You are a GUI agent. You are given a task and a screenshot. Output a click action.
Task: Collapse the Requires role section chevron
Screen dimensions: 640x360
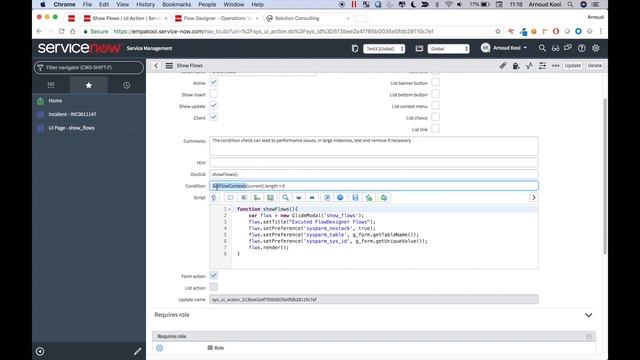pyautogui.click(x=589, y=315)
